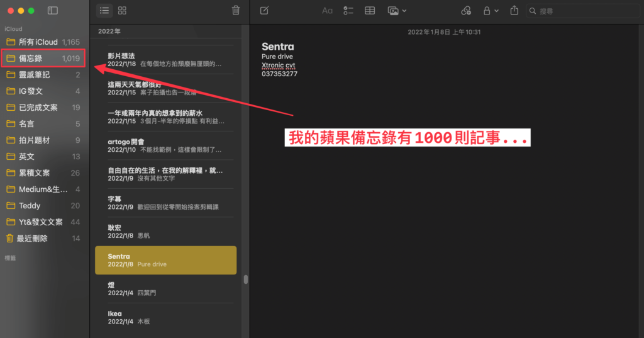Open the artogo 開會 note
The height and width of the screenshot is (338, 644).
click(x=165, y=145)
